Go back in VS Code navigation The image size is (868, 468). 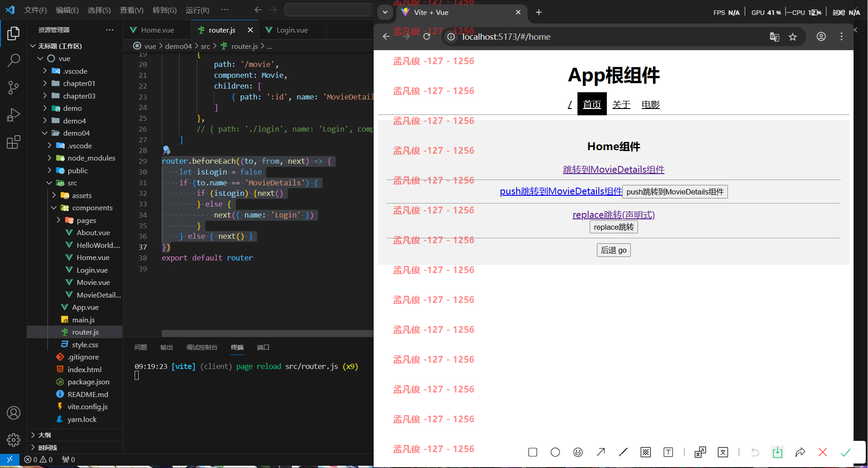pyautogui.click(x=258, y=9)
